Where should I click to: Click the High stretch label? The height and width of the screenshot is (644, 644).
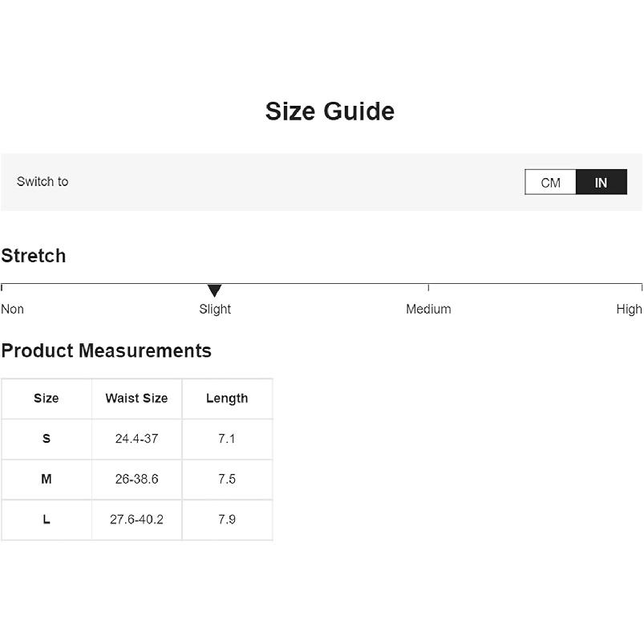pyautogui.click(x=629, y=309)
